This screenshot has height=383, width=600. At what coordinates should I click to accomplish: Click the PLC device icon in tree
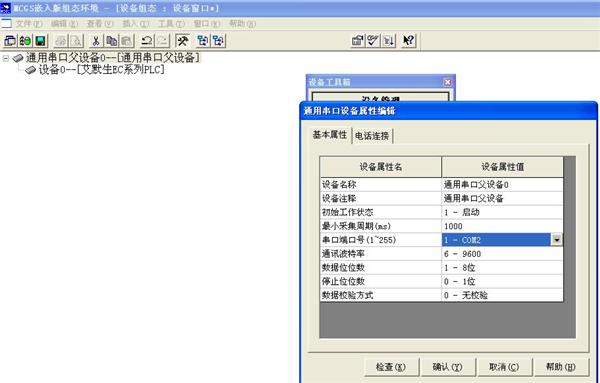click(31, 70)
